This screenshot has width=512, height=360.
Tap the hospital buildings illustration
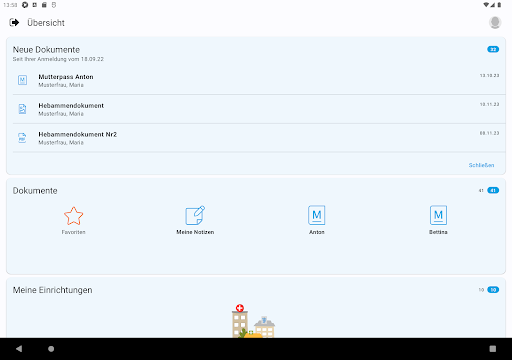pyautogui.click(x=253, y=321)
